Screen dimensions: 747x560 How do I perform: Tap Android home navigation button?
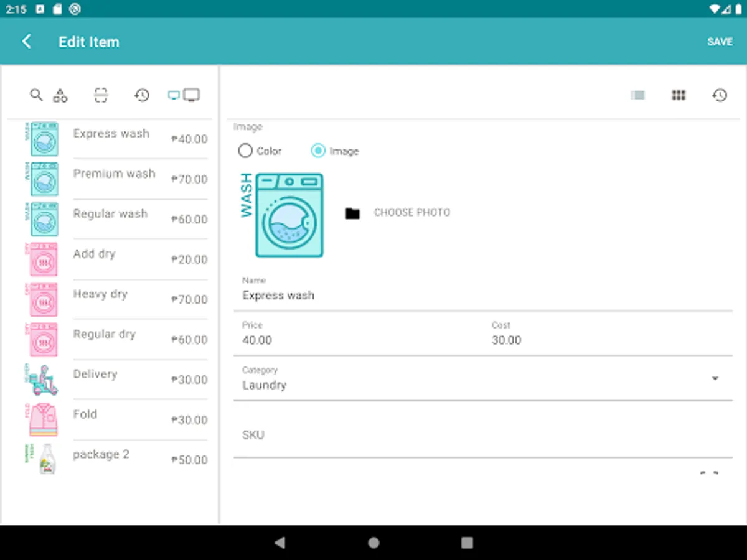click(374, 543)
